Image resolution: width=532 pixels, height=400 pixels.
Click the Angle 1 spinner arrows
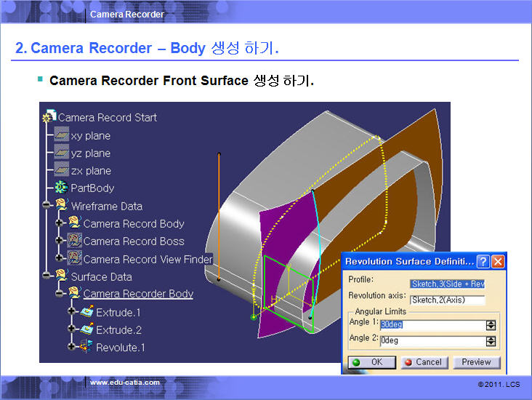tap(491, 325)
